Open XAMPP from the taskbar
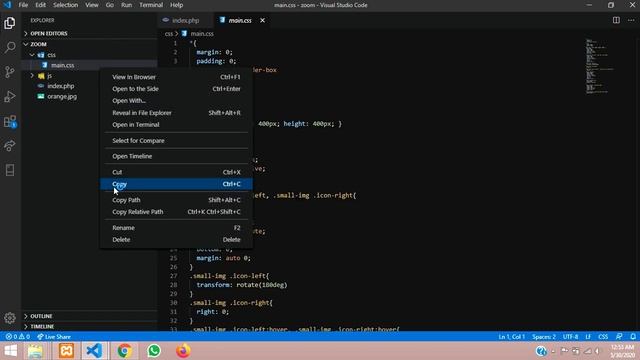This screenshot has height=360, width=640. pos(66,351)
